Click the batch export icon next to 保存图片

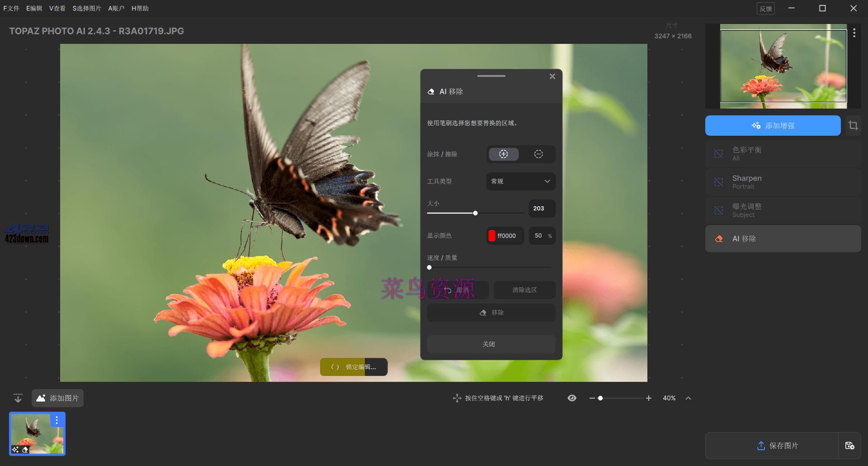click(850, 446)
